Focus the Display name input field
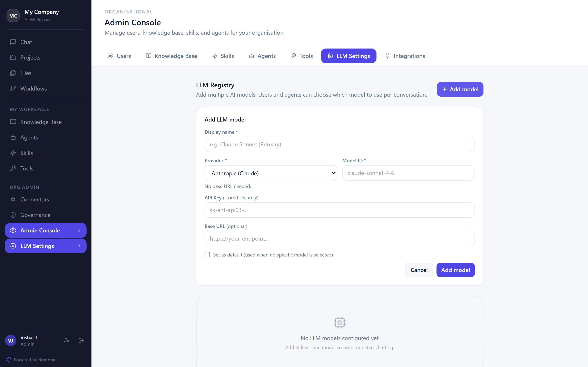The height and width of the screenshot is (367, 588). tap(340, 144)
